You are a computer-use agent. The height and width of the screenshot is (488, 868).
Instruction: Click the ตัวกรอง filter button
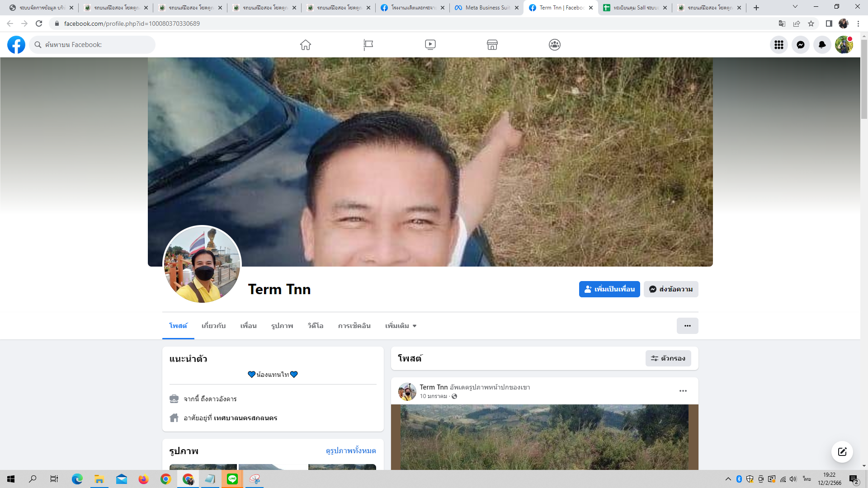[x=668, y=358]
